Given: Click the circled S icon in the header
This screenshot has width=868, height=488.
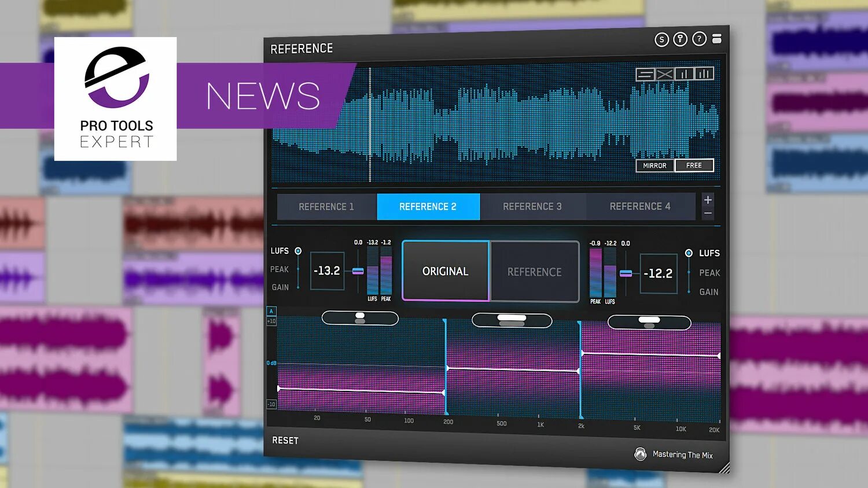Looking at the screenshot, I should click(661, 39).
